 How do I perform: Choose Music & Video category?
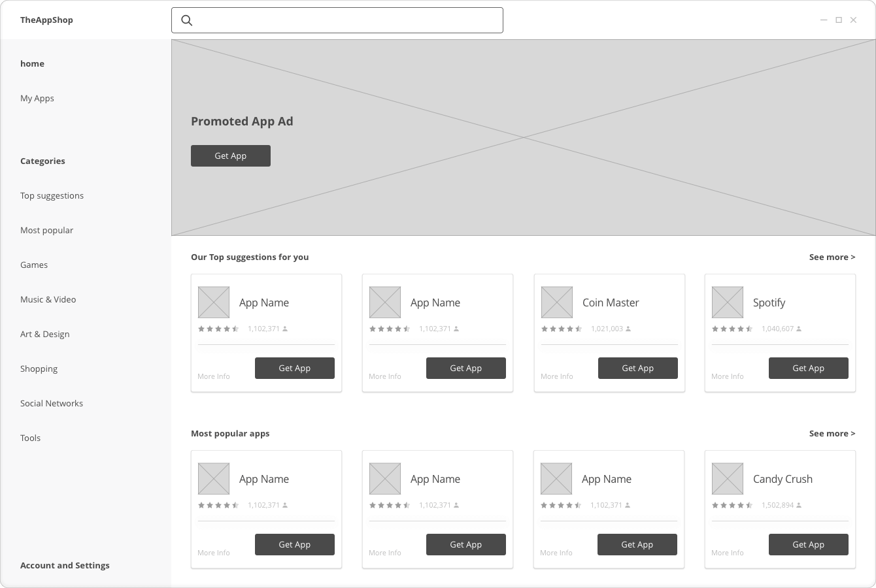[x=48, y=299]
